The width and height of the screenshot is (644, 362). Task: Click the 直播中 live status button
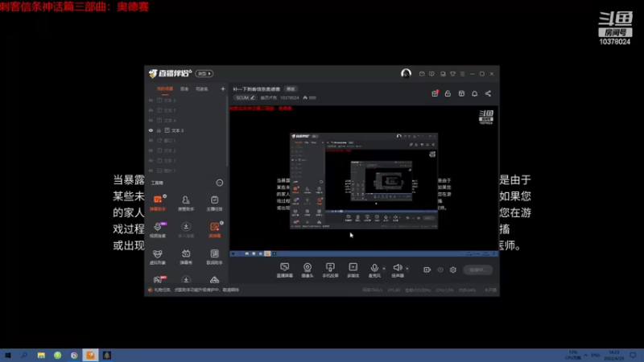(478, 269)
